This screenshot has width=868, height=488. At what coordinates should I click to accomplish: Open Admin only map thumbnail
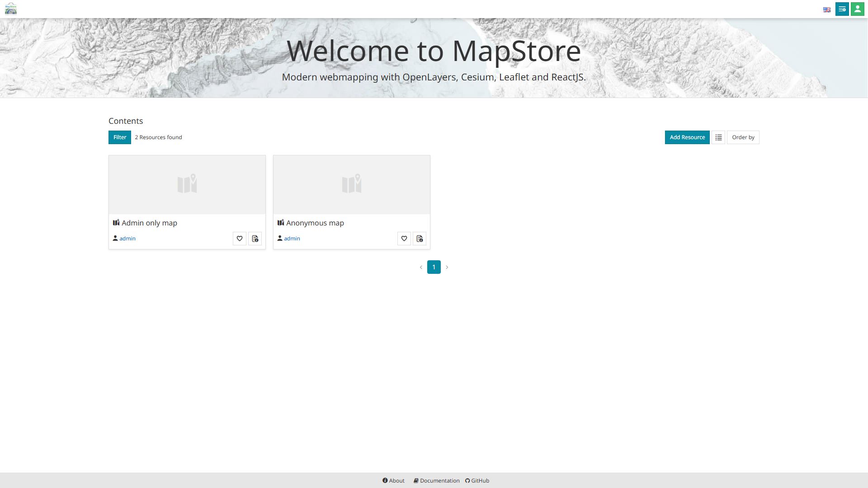(187, 185)
